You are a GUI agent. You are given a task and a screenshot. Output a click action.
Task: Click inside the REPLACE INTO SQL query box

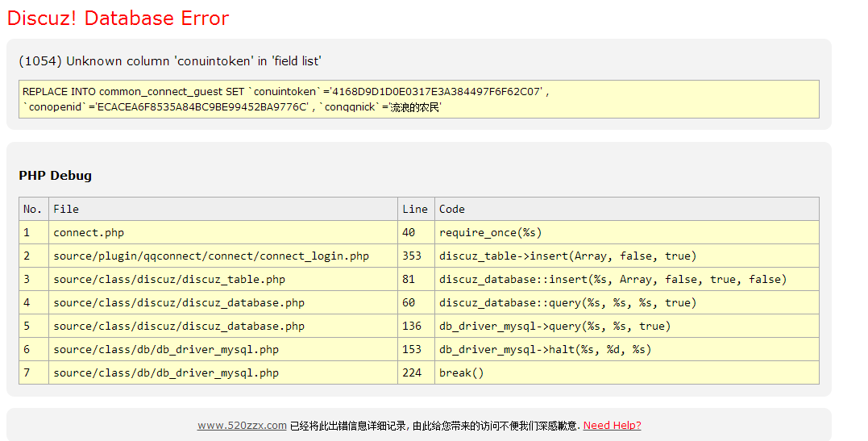click(x=418, y=99)
